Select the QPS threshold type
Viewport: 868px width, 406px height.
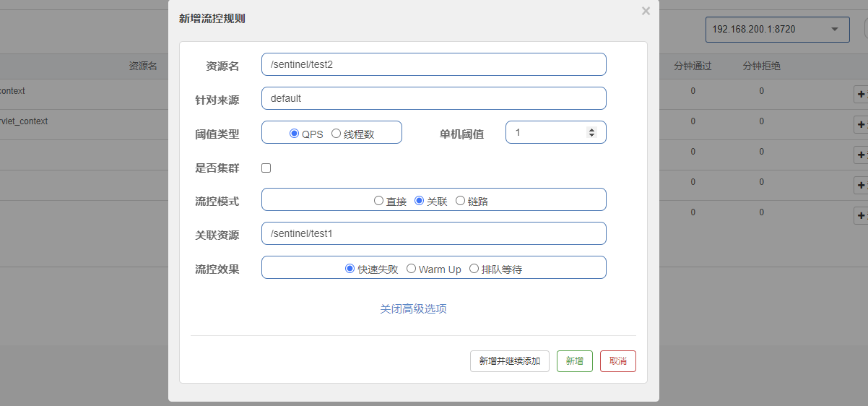pyautogui.click(x=294, y=134)
